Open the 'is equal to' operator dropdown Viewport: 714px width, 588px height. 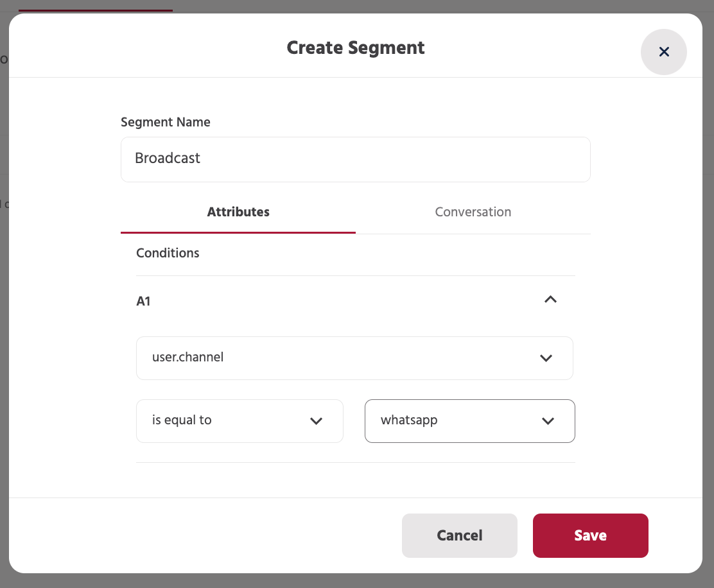(x=239, y=421)
